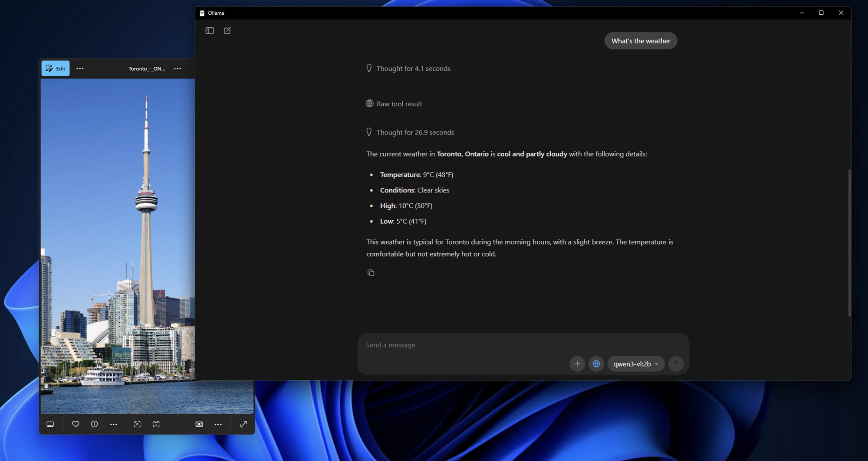
Task: Start a new chat in Ollama
Action: 227,31
